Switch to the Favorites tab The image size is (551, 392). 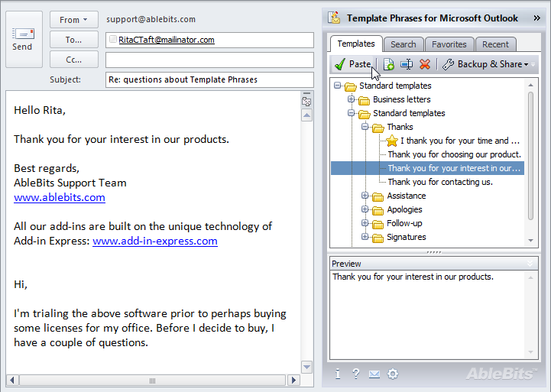tap(449, 44)
